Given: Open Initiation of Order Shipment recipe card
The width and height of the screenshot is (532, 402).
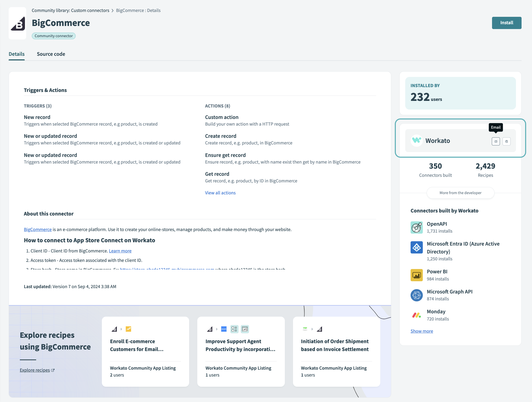Looking at the screenshot, I should coord(336,352).
